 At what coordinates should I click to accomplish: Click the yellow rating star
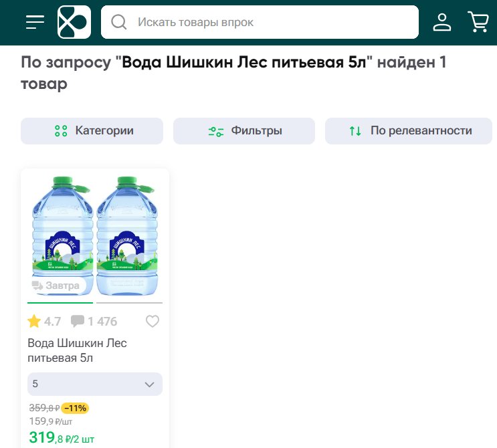click(34, 321)
